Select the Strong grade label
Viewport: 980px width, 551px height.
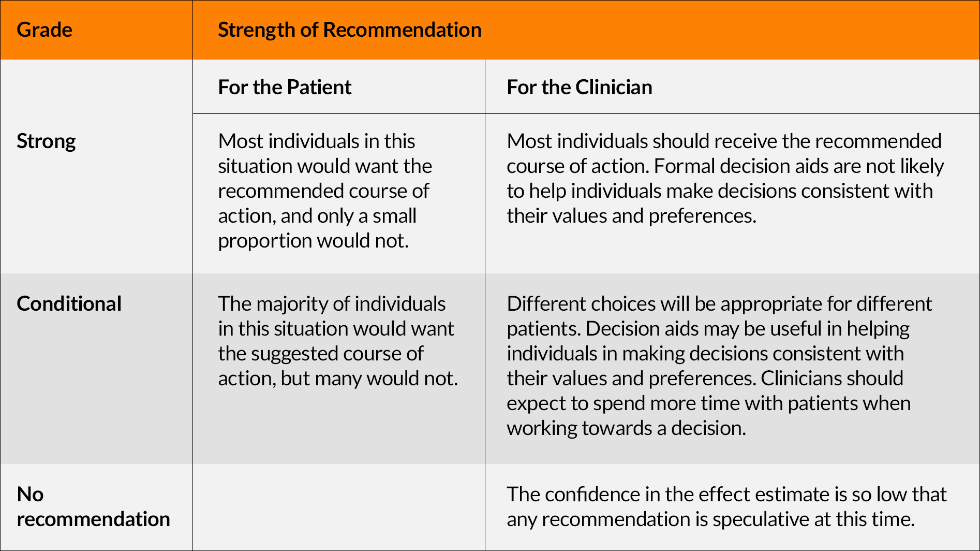tap(46, 141)
